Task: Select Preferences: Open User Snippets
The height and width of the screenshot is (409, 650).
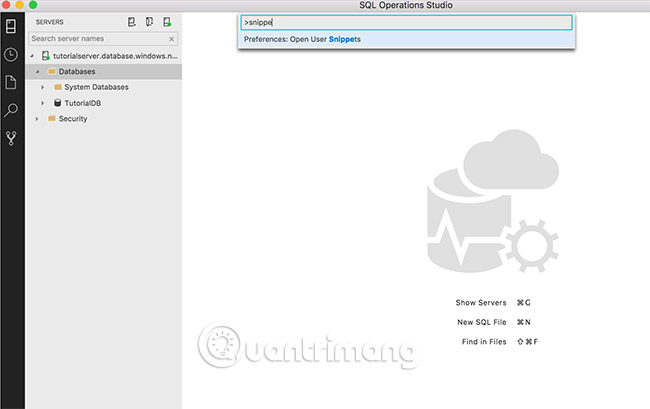Action: (x=406, y=39)
